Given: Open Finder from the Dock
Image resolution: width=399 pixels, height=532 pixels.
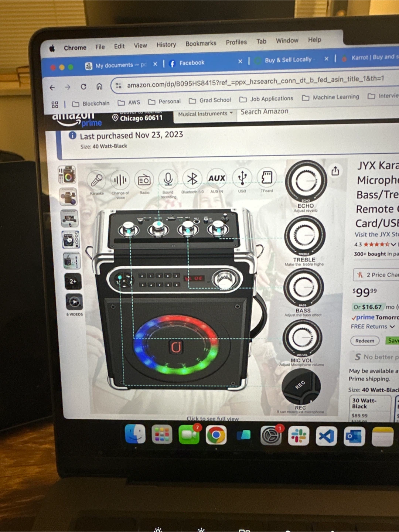Looking at the screenshot, I should (x=135, y=434).
